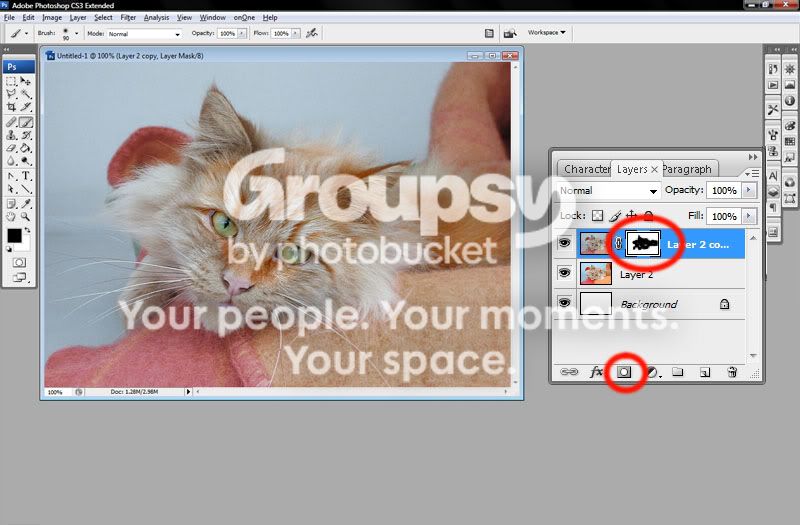Open the Image menu

(52, 17)
